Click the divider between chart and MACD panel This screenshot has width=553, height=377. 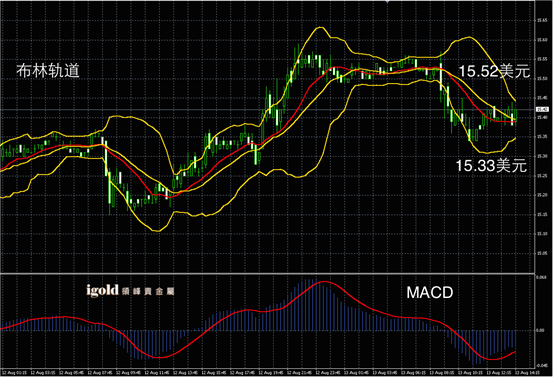[267, 273]
